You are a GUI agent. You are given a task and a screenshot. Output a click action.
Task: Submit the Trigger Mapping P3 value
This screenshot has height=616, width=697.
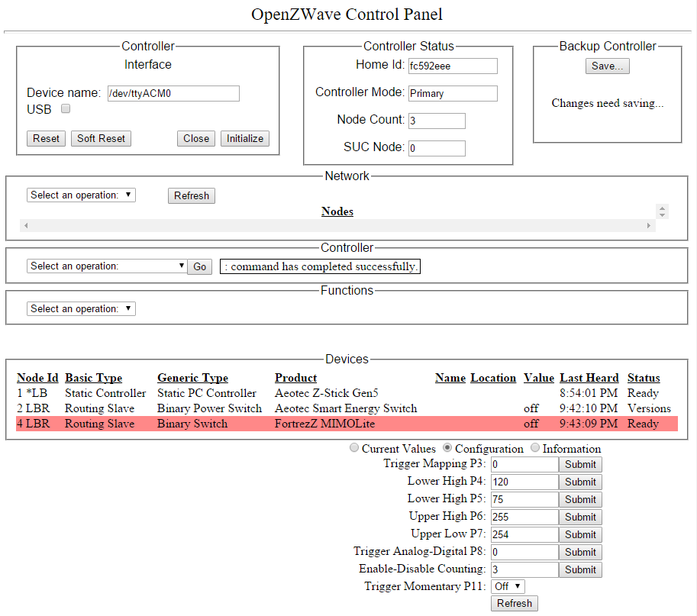tap(580, 464)
